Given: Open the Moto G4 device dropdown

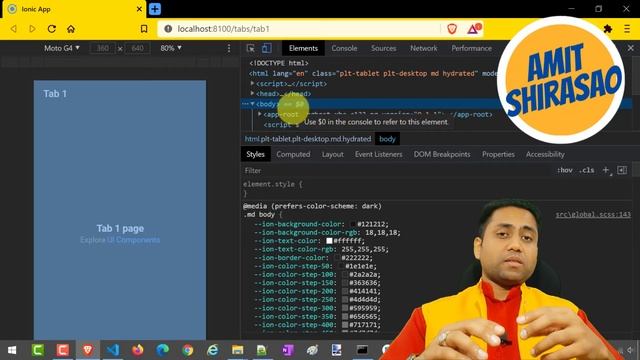Looking at the screenshot, I should [62, 48].
